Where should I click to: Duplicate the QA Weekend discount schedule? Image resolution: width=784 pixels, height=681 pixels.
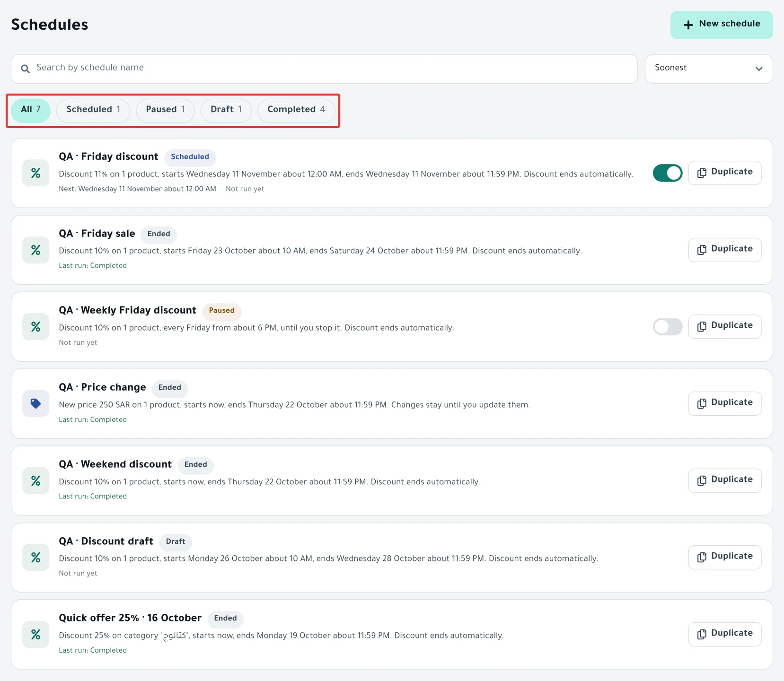[725, 480]
